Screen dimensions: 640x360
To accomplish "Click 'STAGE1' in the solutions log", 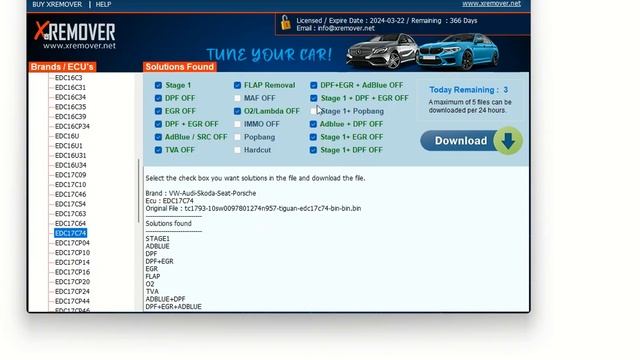I will (x=158, y=239).
